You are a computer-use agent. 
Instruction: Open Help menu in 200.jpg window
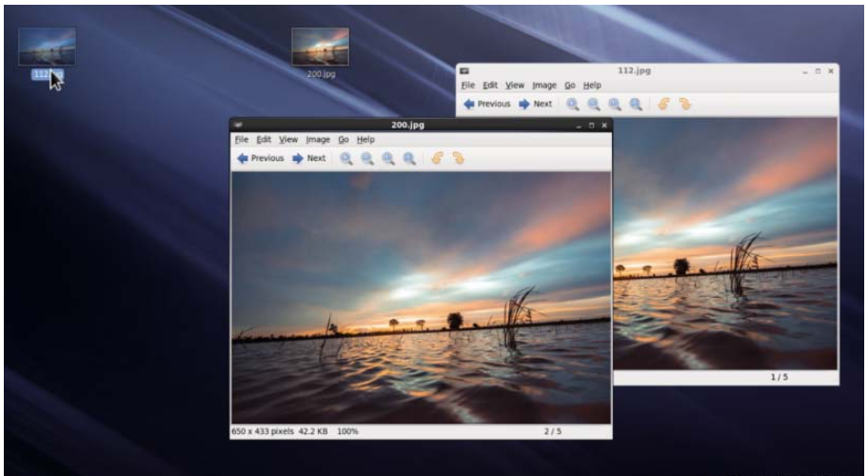(365, 140)
